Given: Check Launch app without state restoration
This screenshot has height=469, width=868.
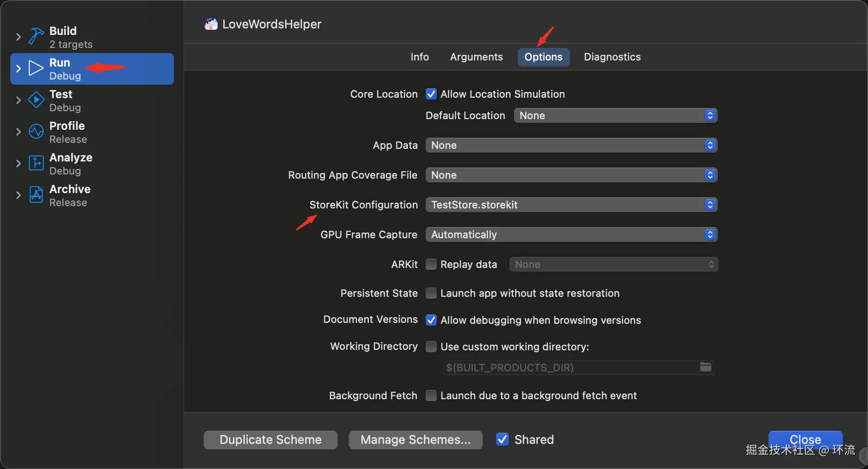Looking at the screenshot, I should 431,294.
